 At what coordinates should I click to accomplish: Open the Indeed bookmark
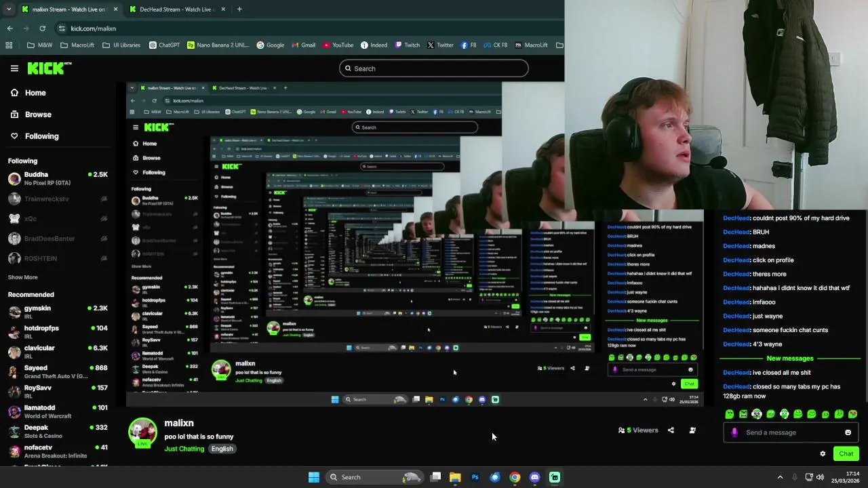(x=374, y=45)
